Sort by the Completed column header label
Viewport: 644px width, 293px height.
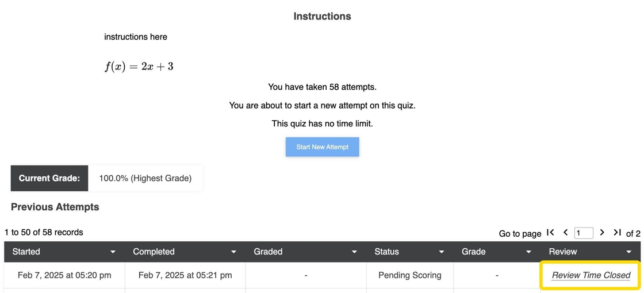(154, 252)
